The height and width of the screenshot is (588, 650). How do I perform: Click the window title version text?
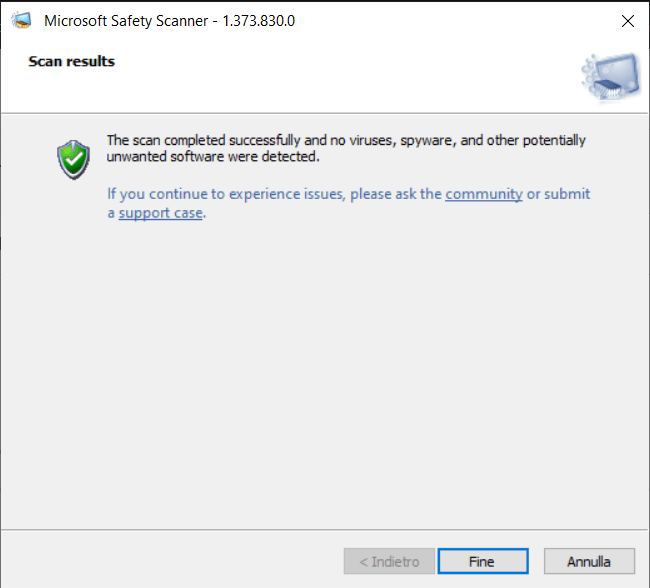(x=169, y=21)
